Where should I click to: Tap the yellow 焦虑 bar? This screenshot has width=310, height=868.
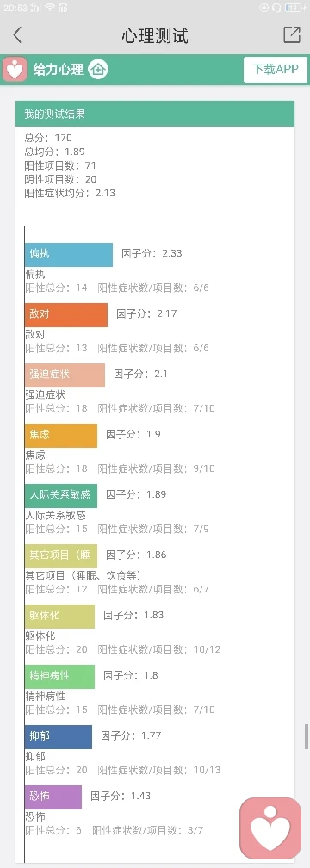[61, 436]
